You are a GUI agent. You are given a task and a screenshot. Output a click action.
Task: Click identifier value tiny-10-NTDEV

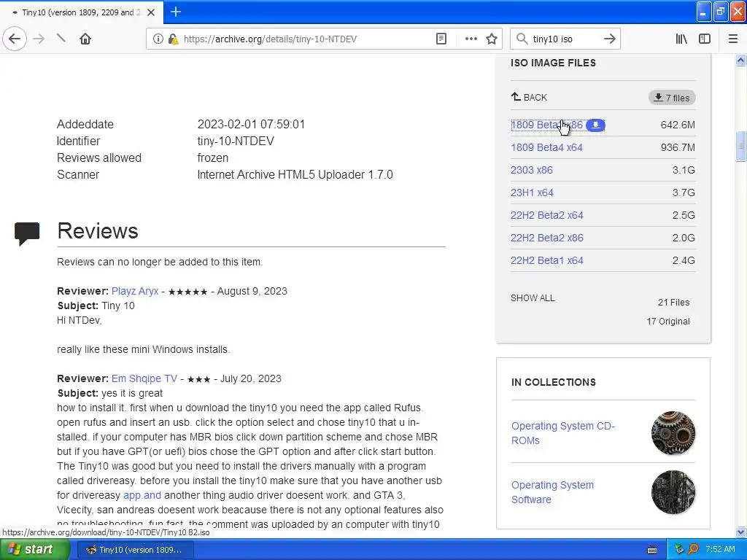pos(236,141)
